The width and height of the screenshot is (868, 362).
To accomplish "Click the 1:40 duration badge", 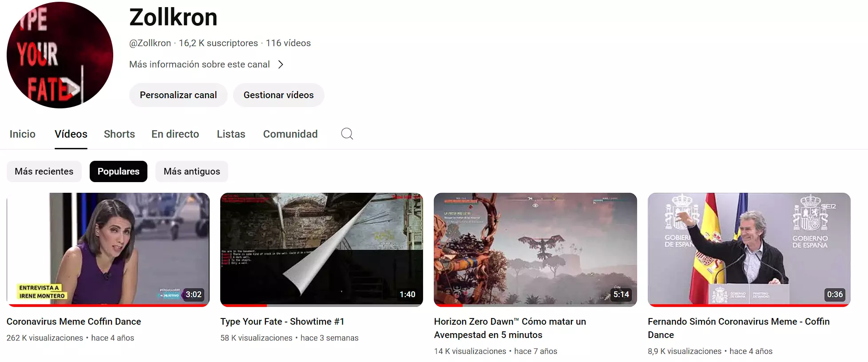I will point(408,294).
